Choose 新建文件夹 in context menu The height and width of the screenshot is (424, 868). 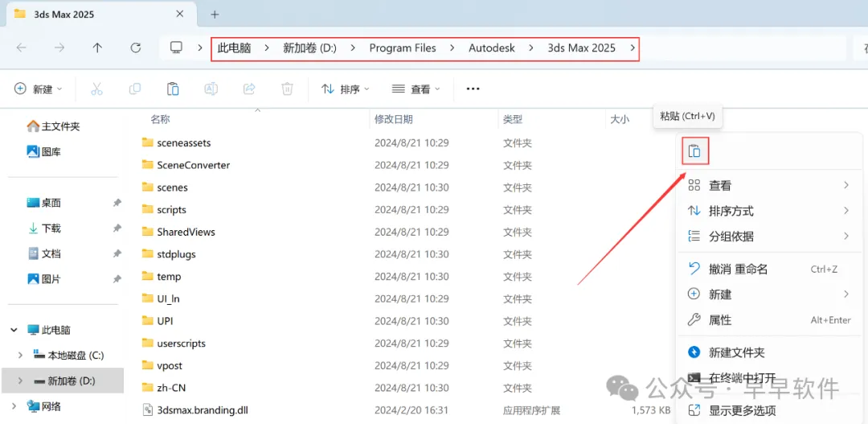(768, 352)
